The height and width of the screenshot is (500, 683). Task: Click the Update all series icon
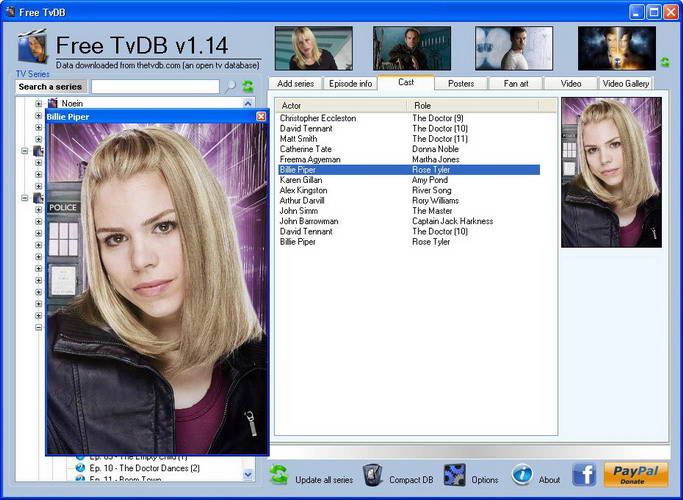(x=279, y=475)
